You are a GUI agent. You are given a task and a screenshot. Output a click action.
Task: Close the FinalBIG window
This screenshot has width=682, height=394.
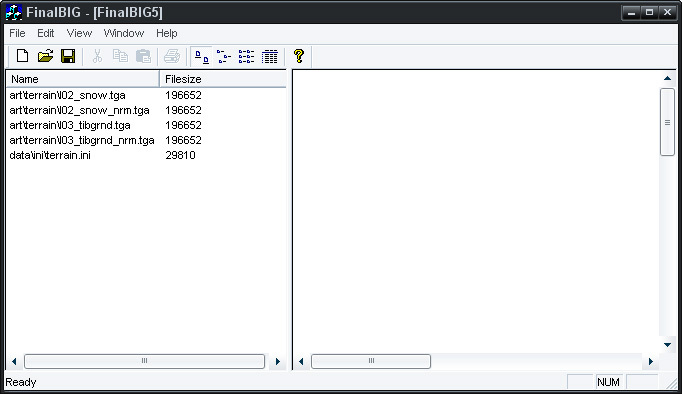tap(667, 13)
